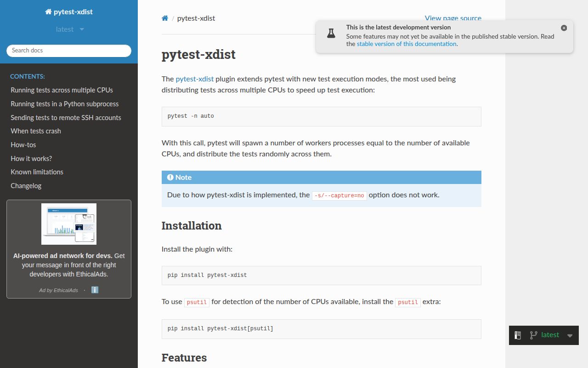The width and height of the screenshot is (588, 368).
Task: Click the flask icon in notification
Action: (x=331, y=33)
